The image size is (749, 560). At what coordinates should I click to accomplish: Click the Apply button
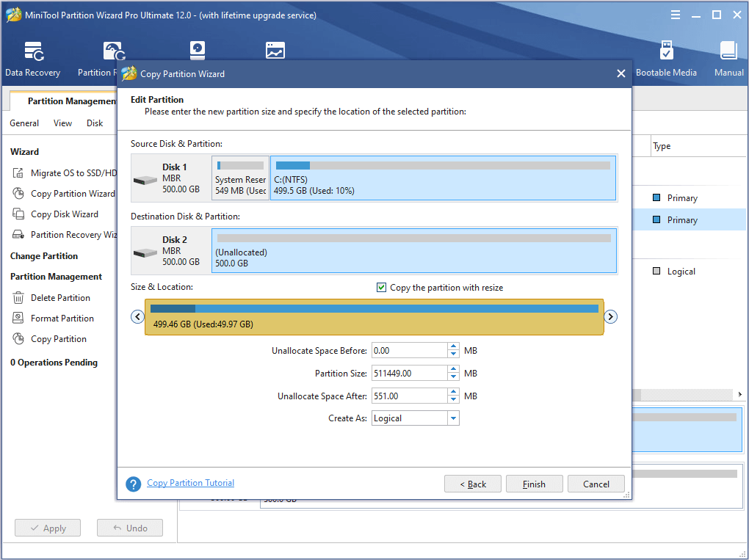pos(47,528)
